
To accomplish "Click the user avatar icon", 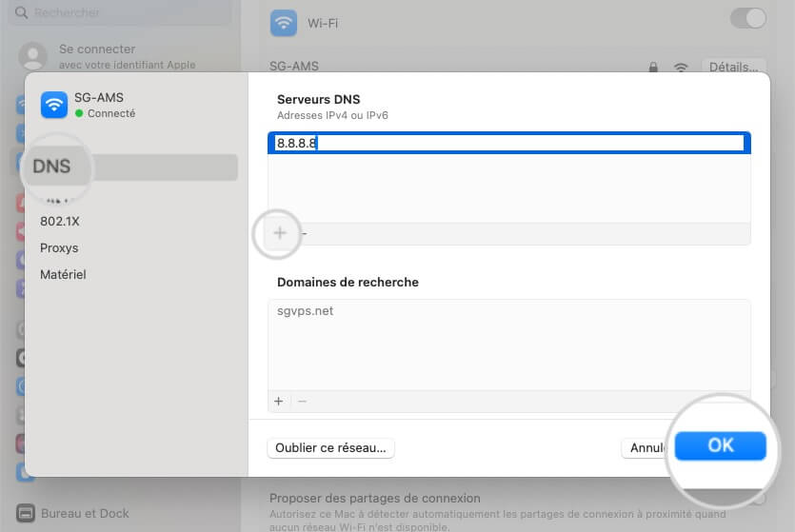I will click(33, 56).
